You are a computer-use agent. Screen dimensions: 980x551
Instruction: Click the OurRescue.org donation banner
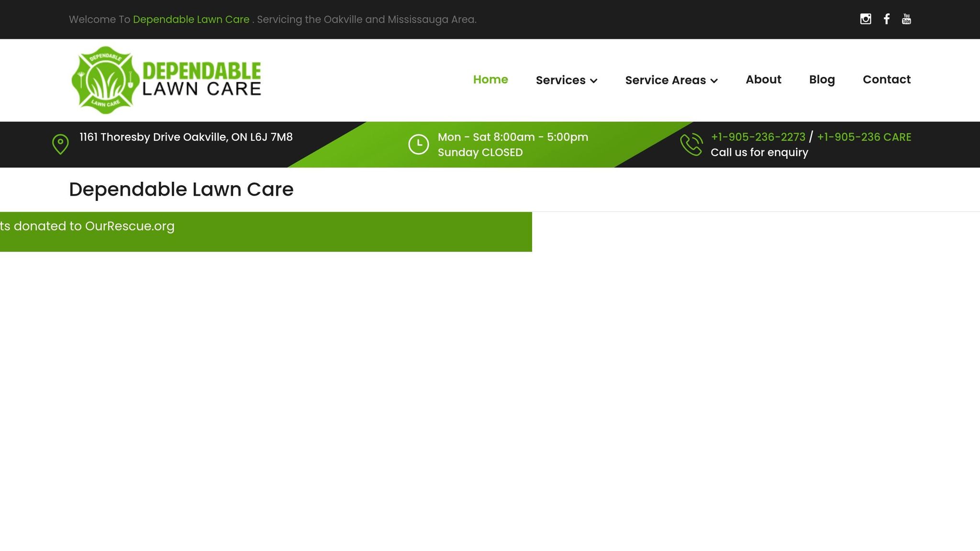click(266, 231)
